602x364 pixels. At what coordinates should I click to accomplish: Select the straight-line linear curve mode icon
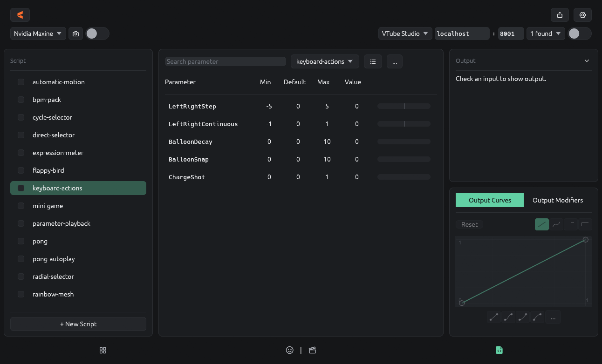click(542, 224)
